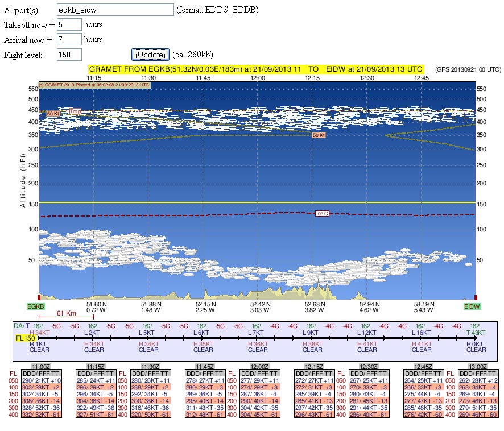This screenshot has height=431, width=504.
Task: Click the "332/ 52KT -61" table cell
Action: [x=42, y=415]
